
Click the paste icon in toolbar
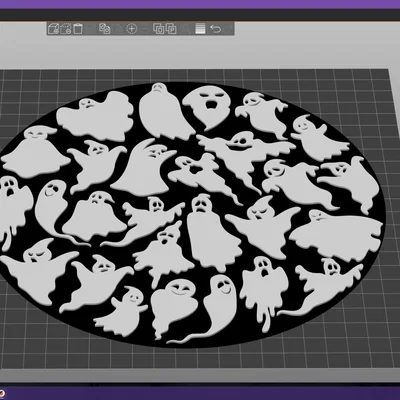(x=171, y=29)
